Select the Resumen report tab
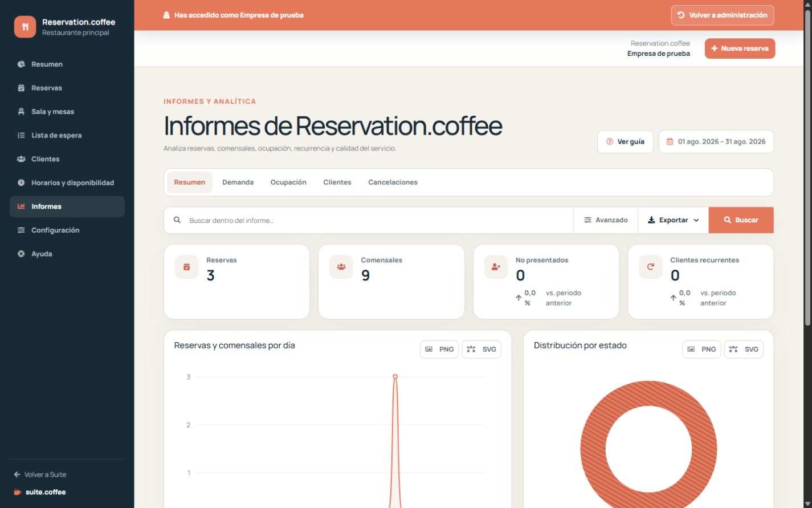812x508 pixels. [x=190, y=182]
